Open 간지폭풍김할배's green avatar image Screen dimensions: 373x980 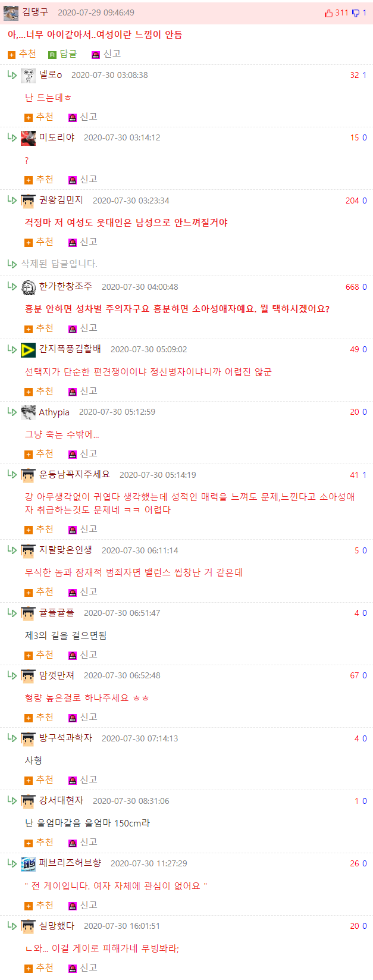[x=28, y=350]
